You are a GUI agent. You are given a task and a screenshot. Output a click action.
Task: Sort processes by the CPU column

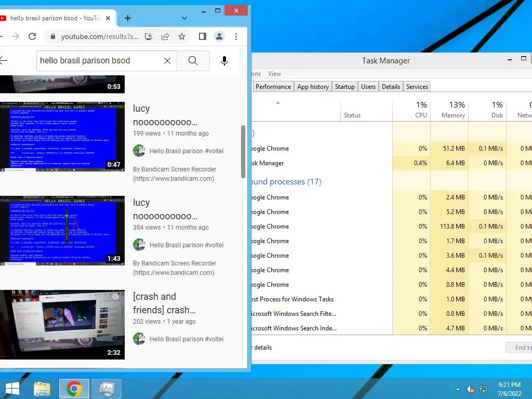pyautogui.click(x=411, y=110)
